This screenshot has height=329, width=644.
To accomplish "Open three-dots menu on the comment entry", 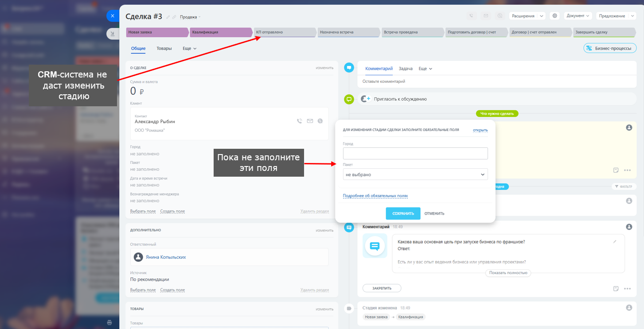I will [627, 289].
